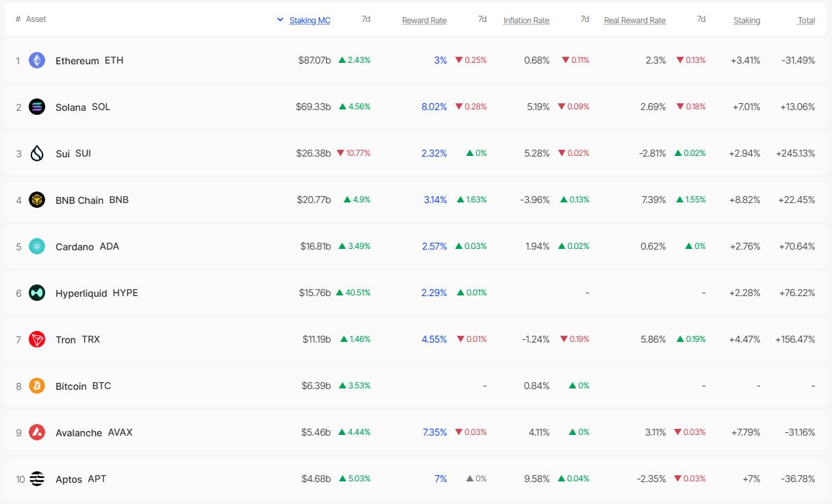Click Tron's 5.86% real reward rate
Image resolution: width=832 pixels, height=504 pixels.
[x=653, y=339]
